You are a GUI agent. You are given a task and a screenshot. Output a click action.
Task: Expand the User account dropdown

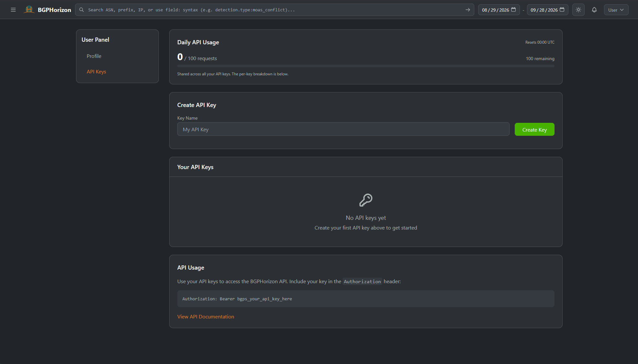pyautogui.click(x=616, y=10)
